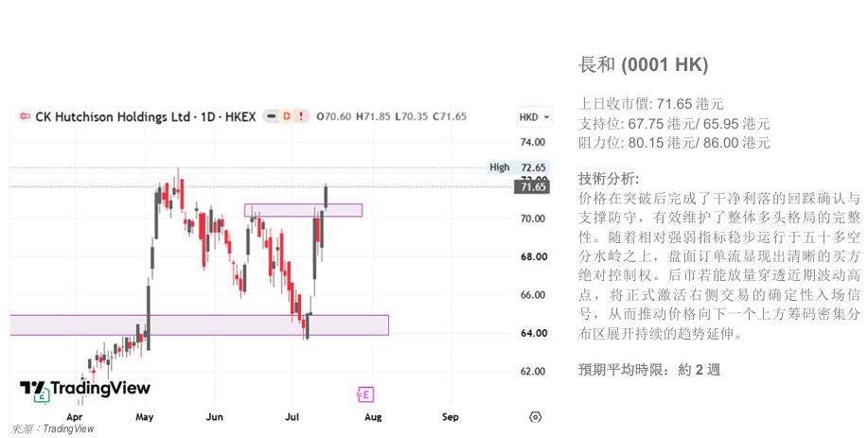
Task: Click the 70.00 price axis label
Action: click(x=533, y=219)
